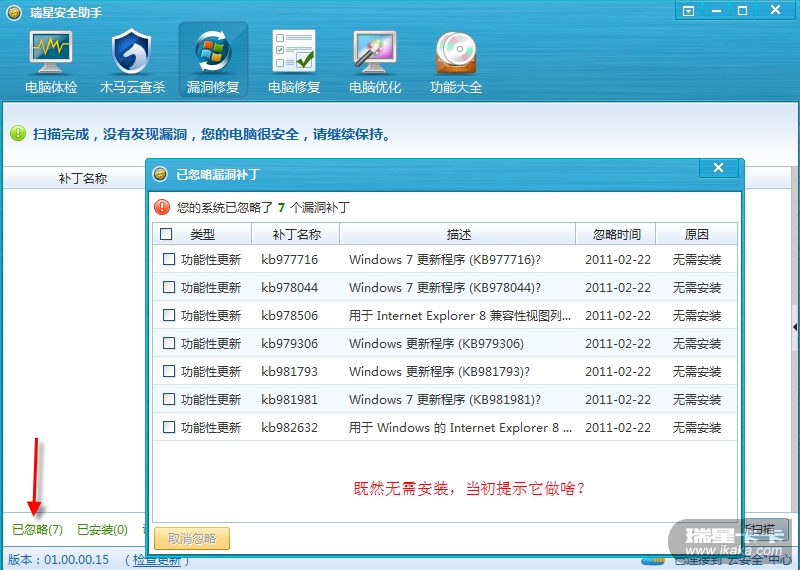This screenshot has width=800, height=570.
Task: Sort by the 补丁名称 column header in dialog
Action: pos(296,234)
